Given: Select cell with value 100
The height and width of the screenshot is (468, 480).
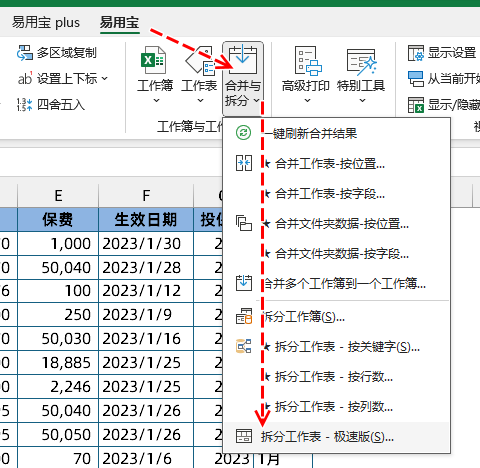Looking at the screenshot, I should click(x=58, y=291).
